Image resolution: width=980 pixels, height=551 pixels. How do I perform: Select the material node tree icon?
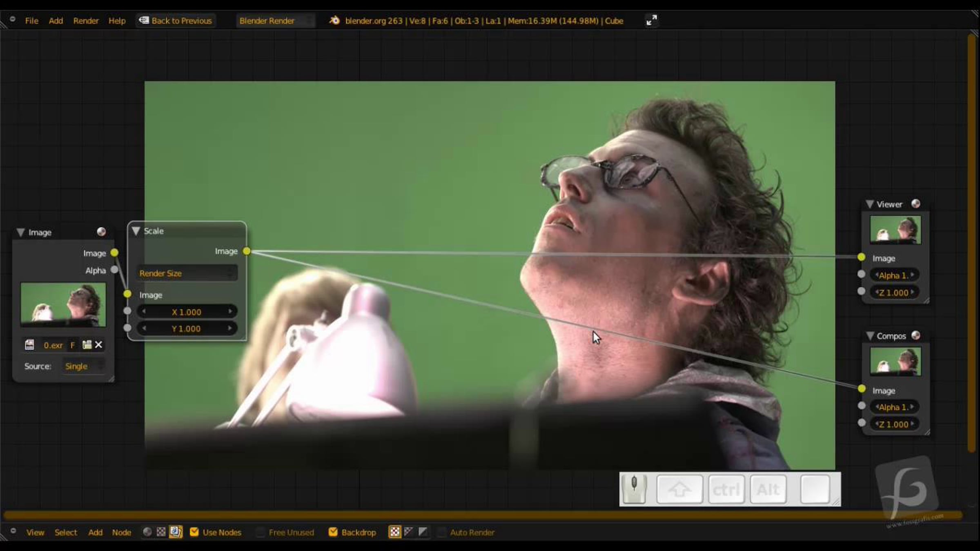tap(147, 532)
